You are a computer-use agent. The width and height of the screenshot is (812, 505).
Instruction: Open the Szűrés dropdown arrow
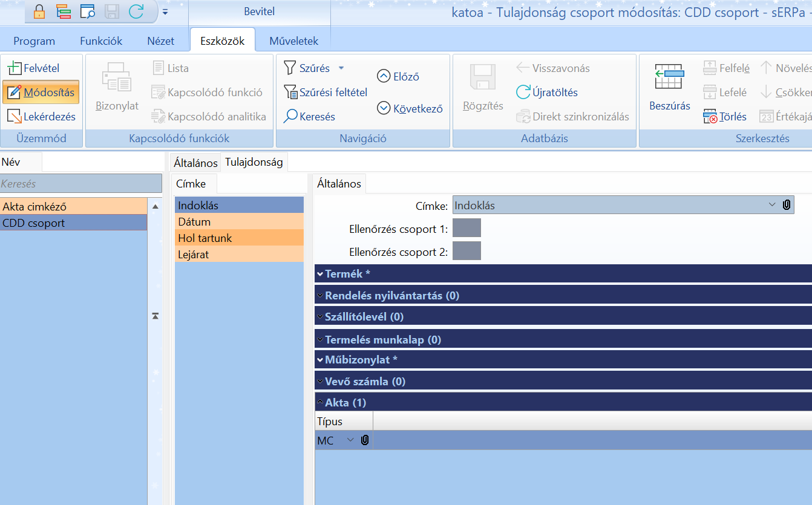point(341,68)
